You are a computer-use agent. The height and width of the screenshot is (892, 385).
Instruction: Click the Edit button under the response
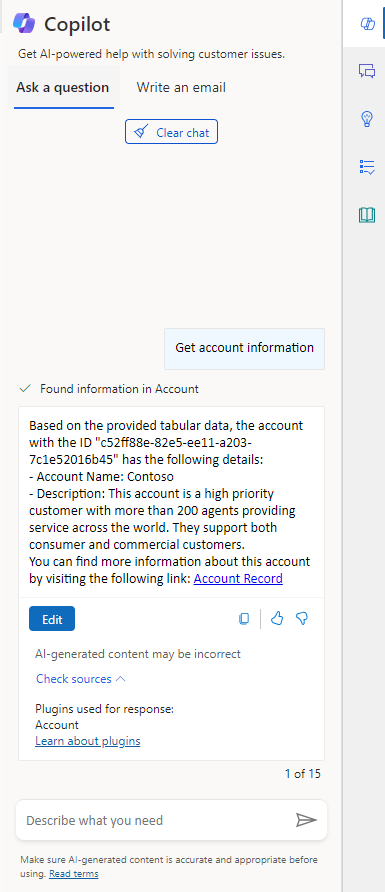tap(52, 619)
